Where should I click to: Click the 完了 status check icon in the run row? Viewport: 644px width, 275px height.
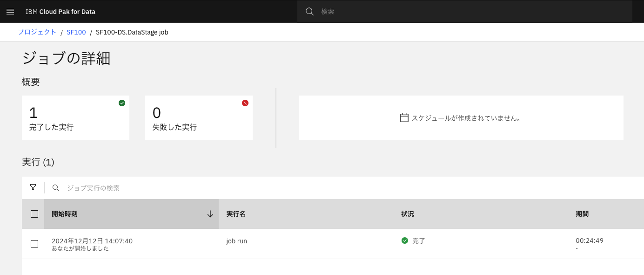(x=404, y=241)
